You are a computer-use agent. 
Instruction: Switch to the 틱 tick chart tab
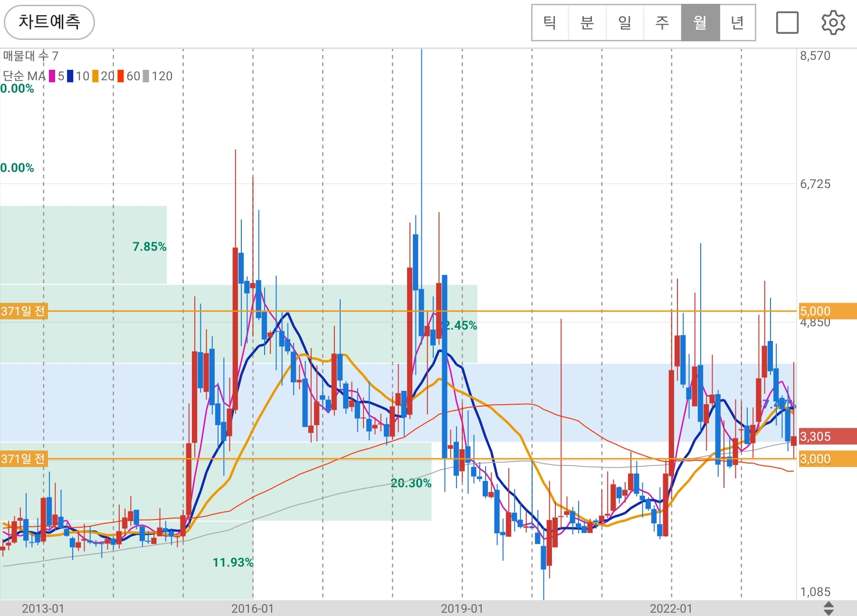click(x=550, y=23)
